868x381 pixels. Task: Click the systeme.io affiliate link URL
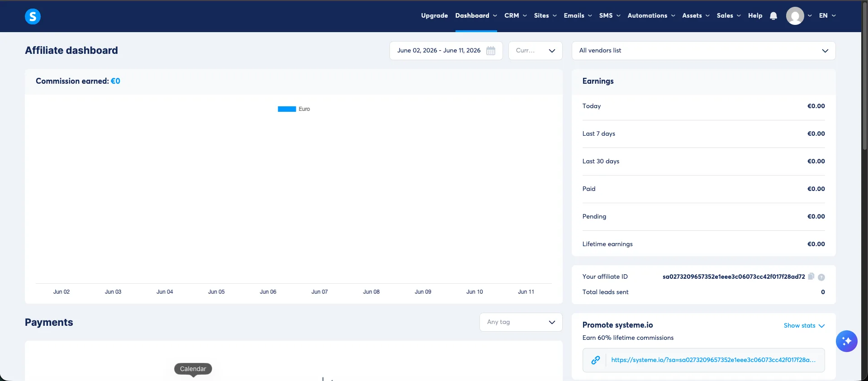[713, 360]
